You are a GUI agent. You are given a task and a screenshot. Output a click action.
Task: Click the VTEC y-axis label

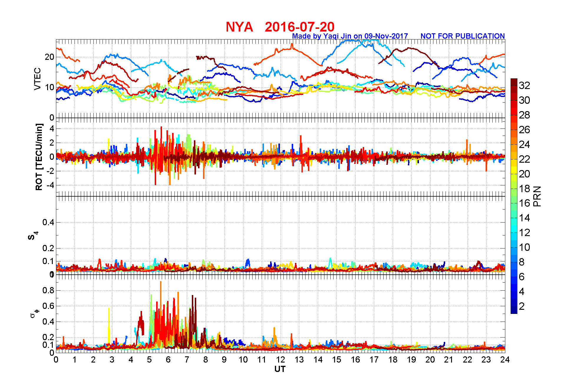coord(37,79)
